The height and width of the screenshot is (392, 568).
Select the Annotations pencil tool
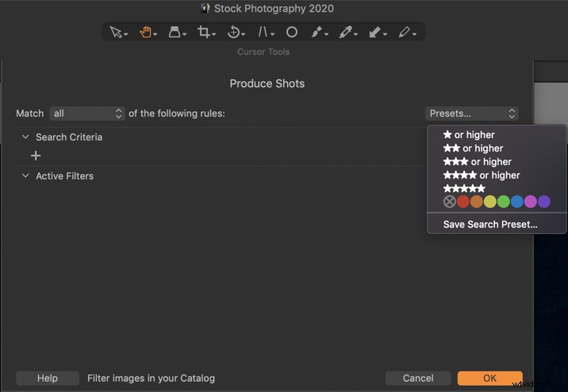pos(404,33)
